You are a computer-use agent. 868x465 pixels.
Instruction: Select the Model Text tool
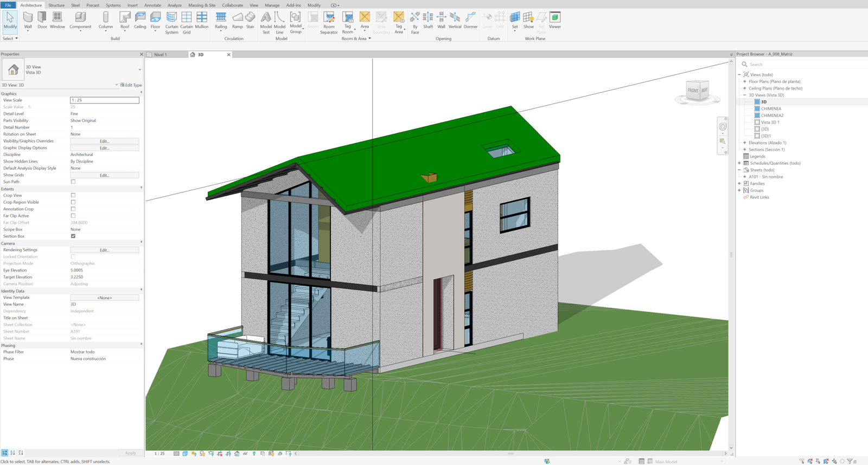point(266,23)
